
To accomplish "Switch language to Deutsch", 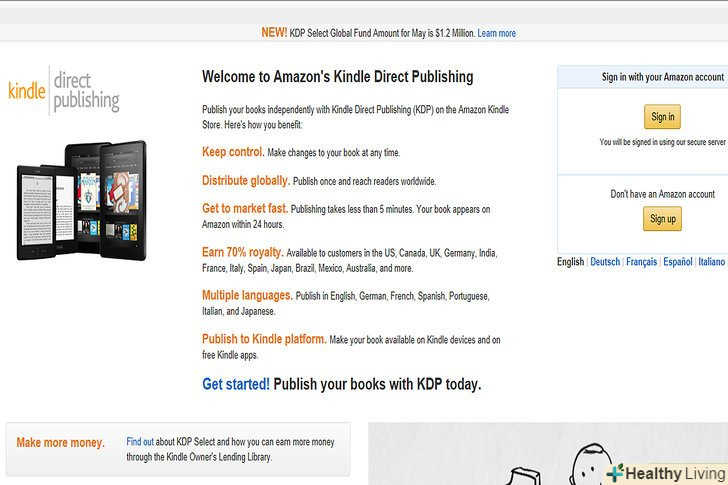I will click(x=605, y=262).
